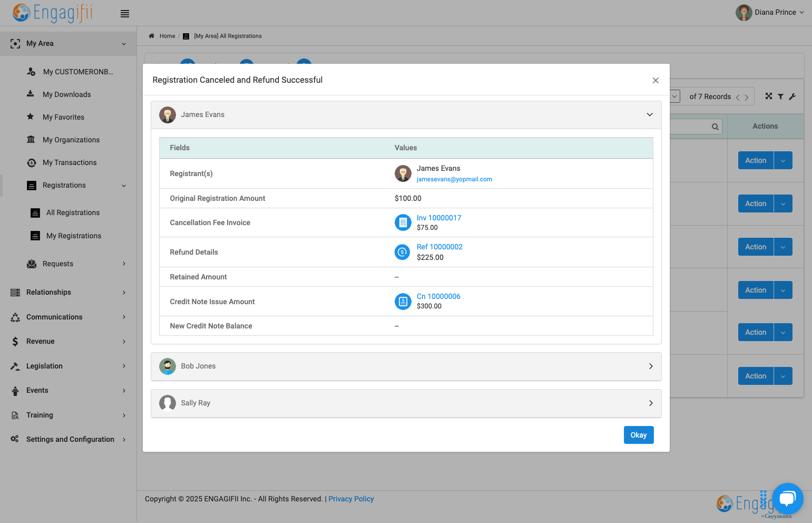Click Home breadcrumb link
The image size is (812, 523).
coord(167,36)
